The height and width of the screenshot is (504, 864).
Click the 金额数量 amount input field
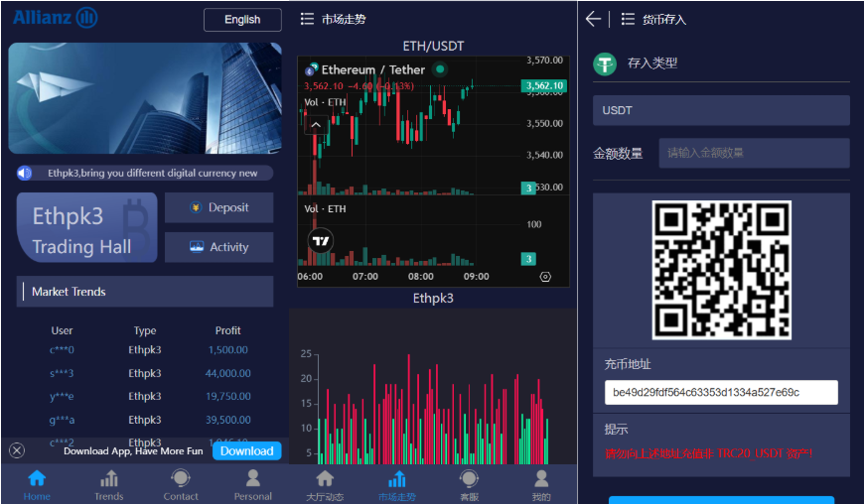pyautogui.click(x=754, y=153)
